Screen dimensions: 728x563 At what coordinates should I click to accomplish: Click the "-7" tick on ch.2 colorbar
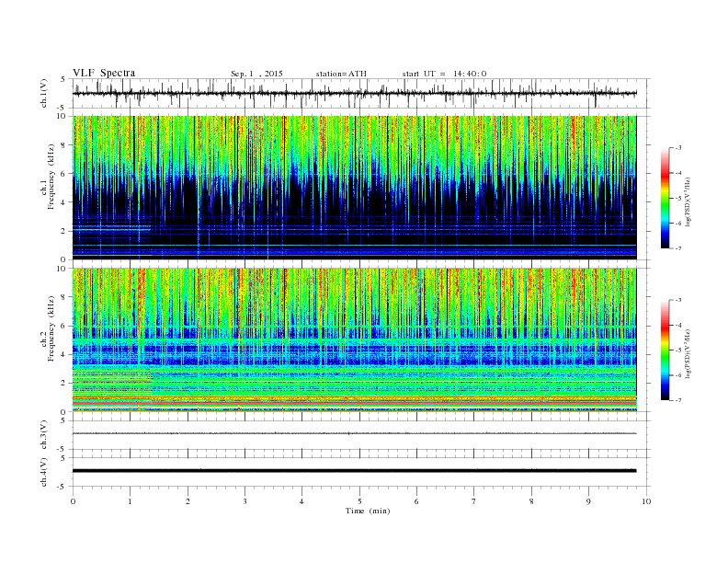[x=677, y=400]
